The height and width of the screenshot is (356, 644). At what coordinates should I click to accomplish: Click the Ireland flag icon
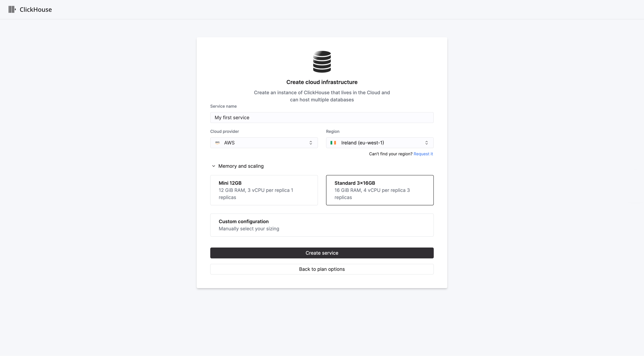coord(333,143)
